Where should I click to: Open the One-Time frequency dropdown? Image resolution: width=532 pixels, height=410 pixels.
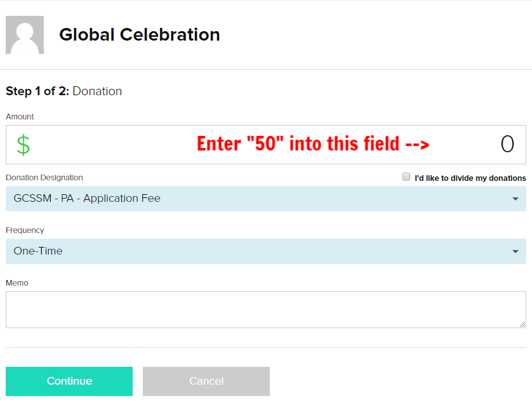pos(266,251)
